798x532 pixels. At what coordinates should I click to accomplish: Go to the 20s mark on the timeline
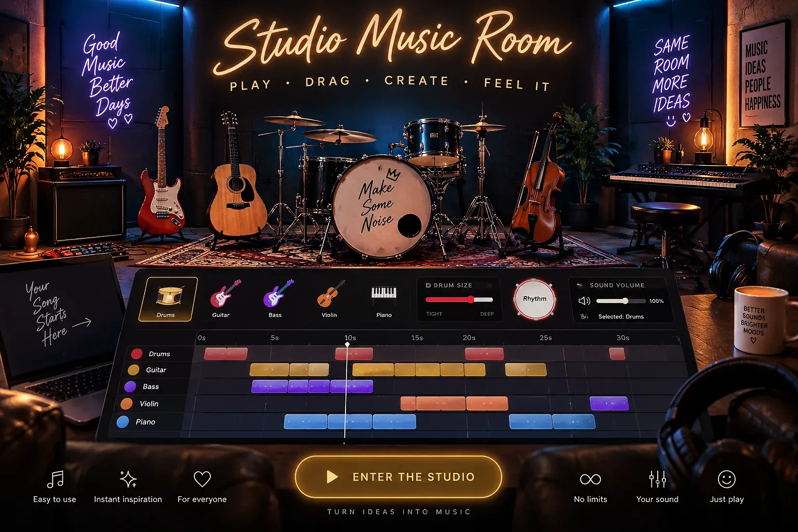pos(469,338)
